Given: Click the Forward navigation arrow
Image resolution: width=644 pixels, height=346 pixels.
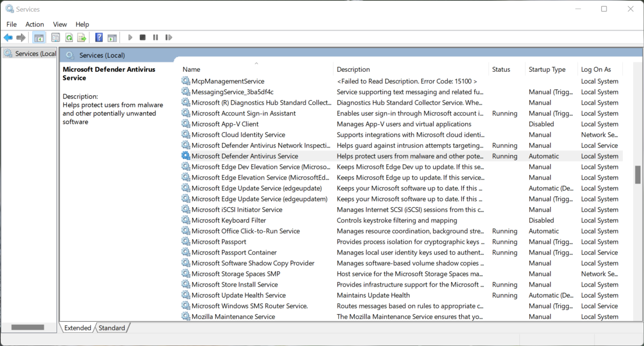Looking at the screenshot, I should click(21, 37).
